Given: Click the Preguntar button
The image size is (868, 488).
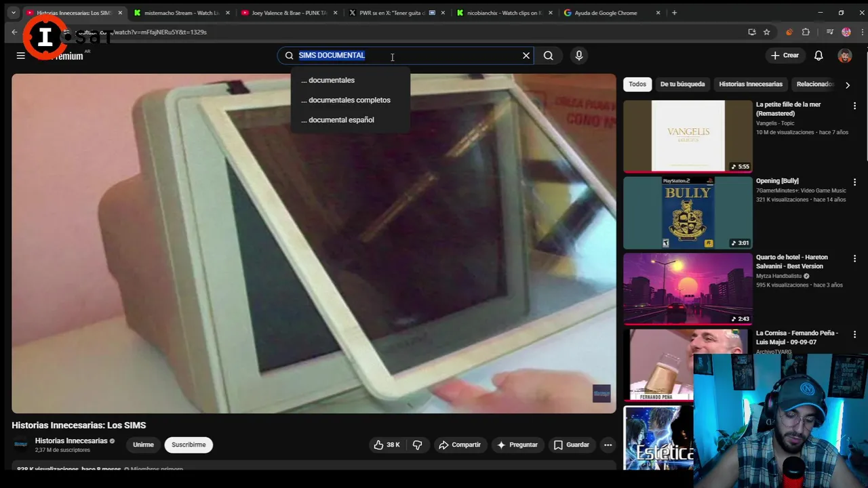Looking at the screenshot, I should pyautogui.click(x=517, y=445).
